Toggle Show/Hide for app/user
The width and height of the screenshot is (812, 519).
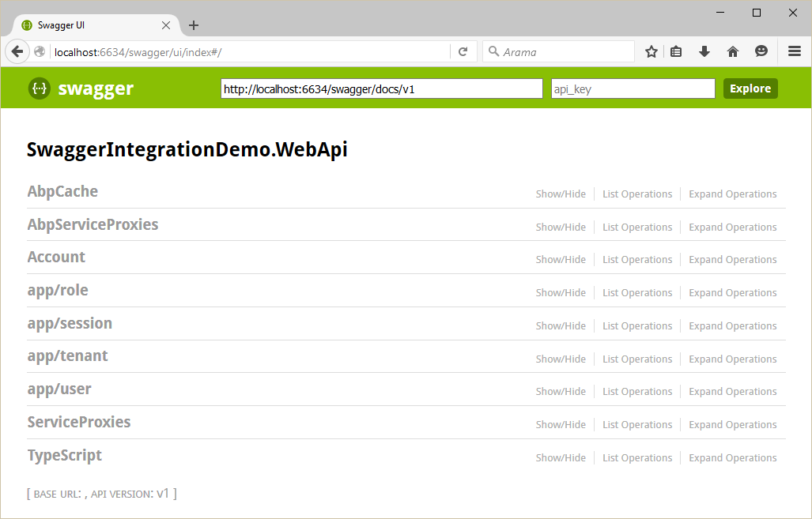click(561, 392)
